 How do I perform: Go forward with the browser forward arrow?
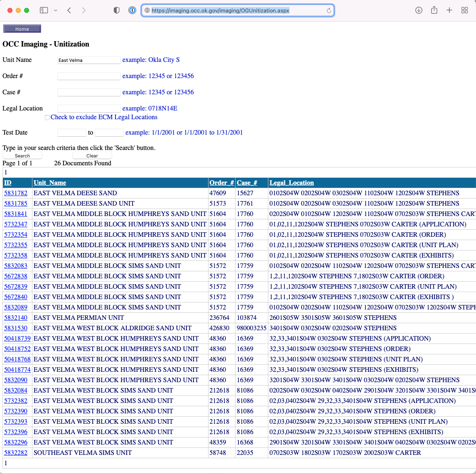coord(84,10)
